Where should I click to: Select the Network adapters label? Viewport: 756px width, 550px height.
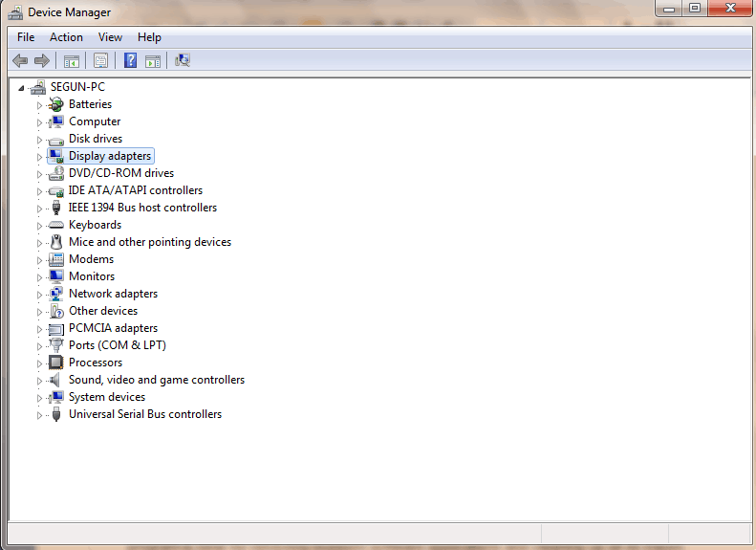(114, 294)
